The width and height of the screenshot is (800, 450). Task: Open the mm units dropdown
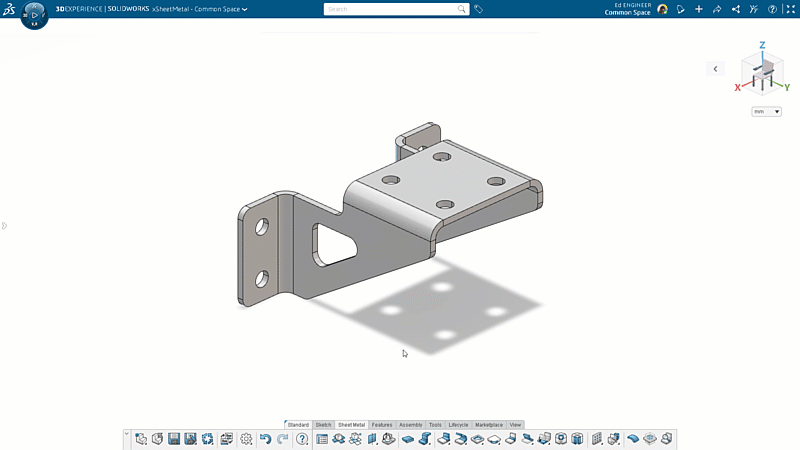click(x=767, y=112)
